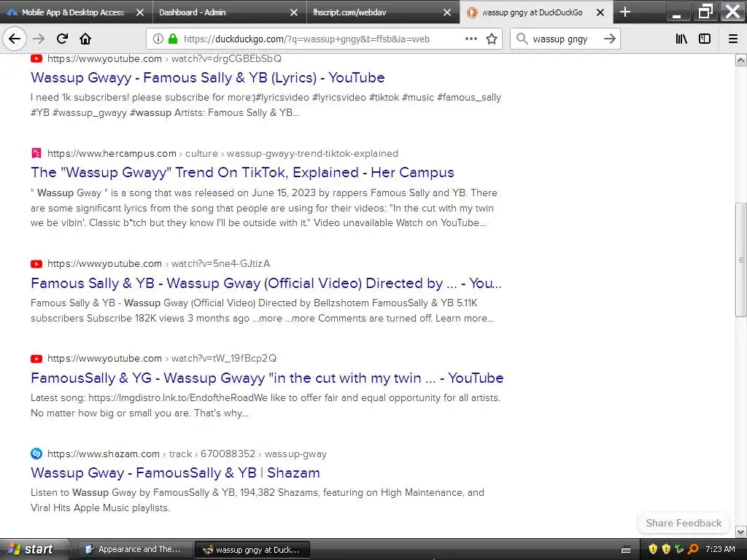747x560 pixels.
Task: Bookmark this page with the star
Action: pyautogui.click(x=492, y=39)
